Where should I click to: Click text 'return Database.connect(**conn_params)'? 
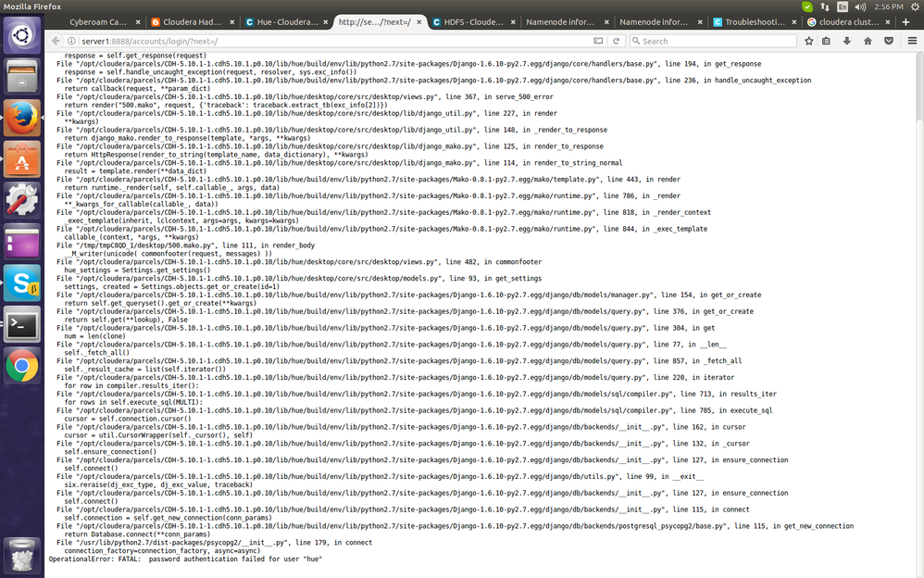(137, 534)
